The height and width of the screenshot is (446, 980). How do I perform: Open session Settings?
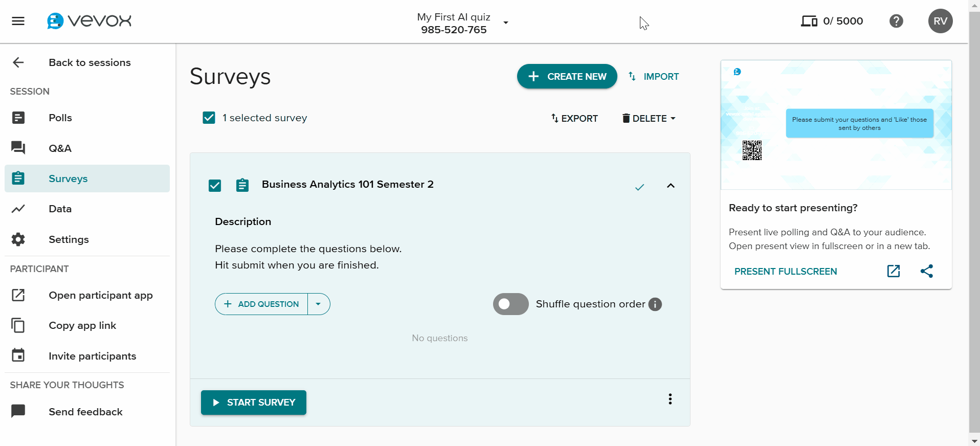coord(87,239)
